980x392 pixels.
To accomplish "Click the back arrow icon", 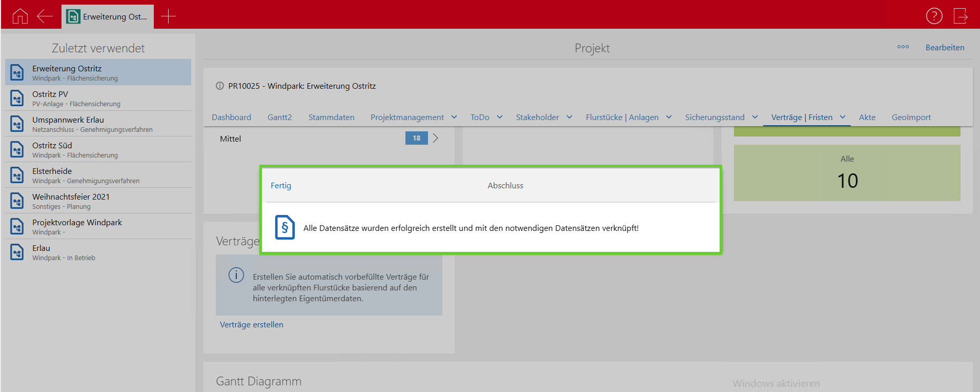I will pos(45,16).
